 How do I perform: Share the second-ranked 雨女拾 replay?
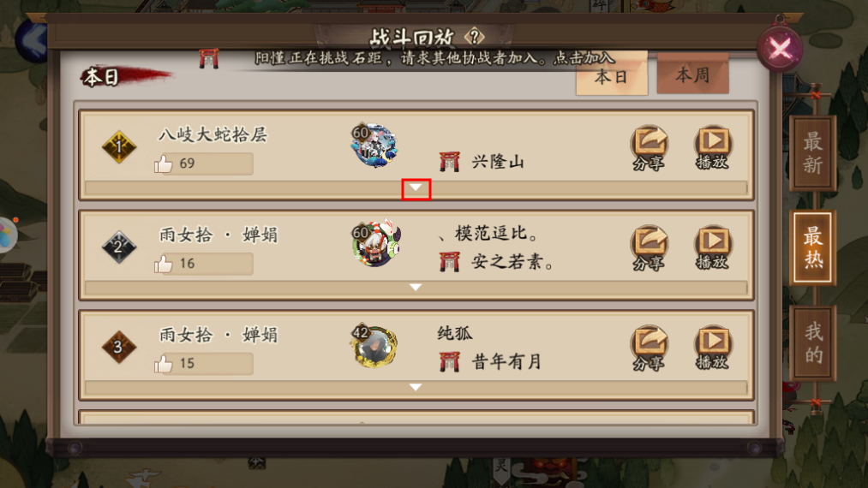pyautogui.click(x=649, y=247)
